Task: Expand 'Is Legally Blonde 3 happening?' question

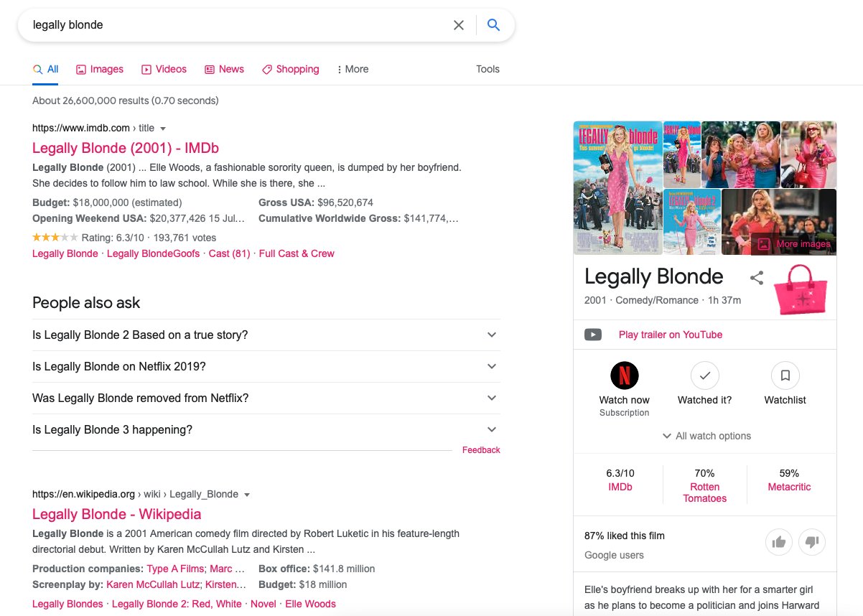Action: 266,430
